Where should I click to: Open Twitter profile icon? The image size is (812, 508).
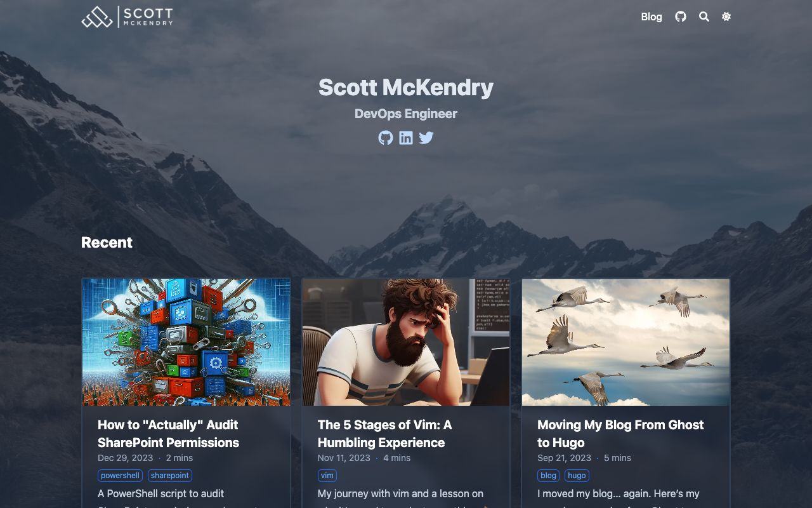426,138
